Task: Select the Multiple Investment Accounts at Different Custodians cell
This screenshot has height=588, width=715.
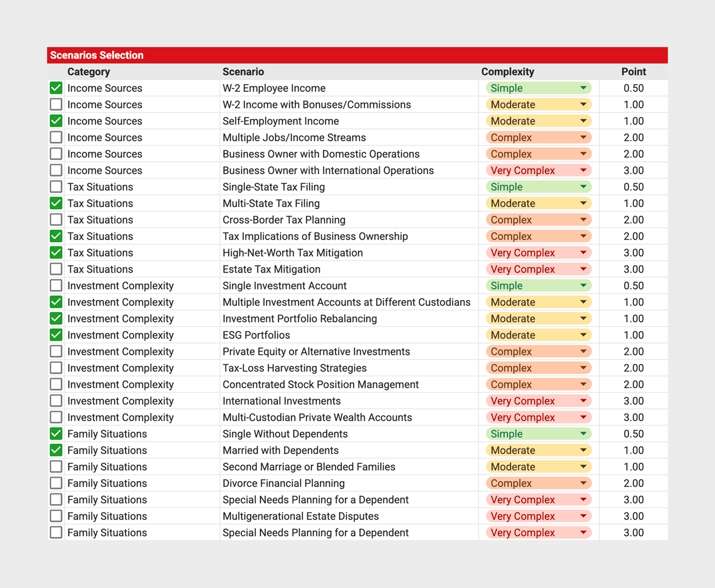Action: point(349,302)
